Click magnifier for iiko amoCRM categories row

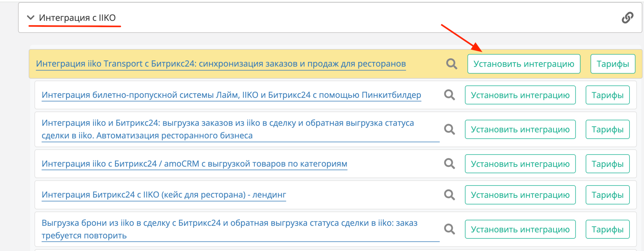[x=449, y=164]
